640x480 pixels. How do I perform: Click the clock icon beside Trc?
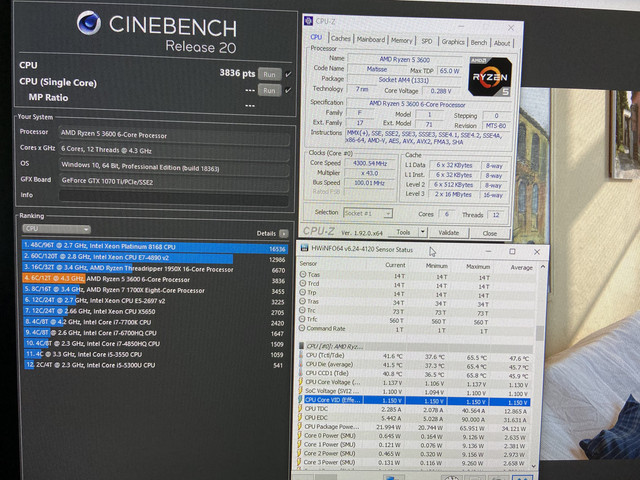click(303, 310)
